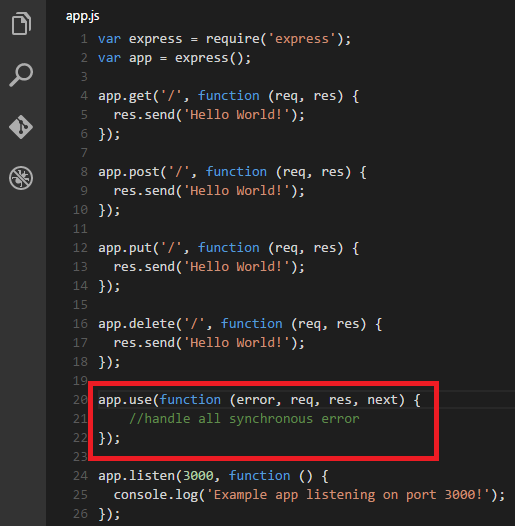The width and height of the screenshot is (515, 526).
Task: Place cursor on "app.get" text
Action: pyautogui.click(x=125, y=96)
